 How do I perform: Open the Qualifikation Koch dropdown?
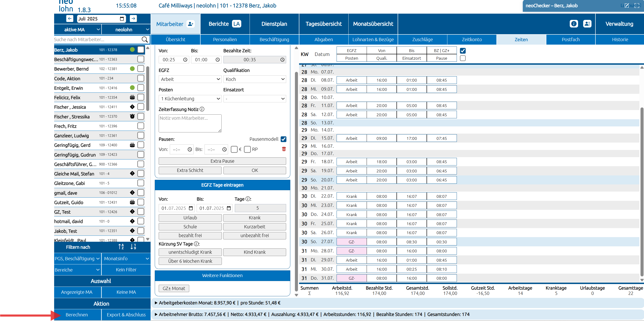pos(254,79)
